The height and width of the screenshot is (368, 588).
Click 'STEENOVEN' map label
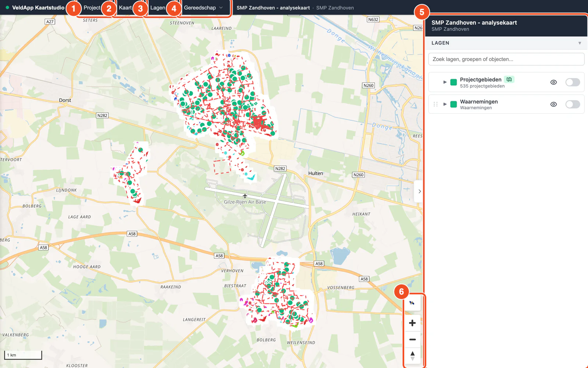pyautogui.click(x=182, y=23)
